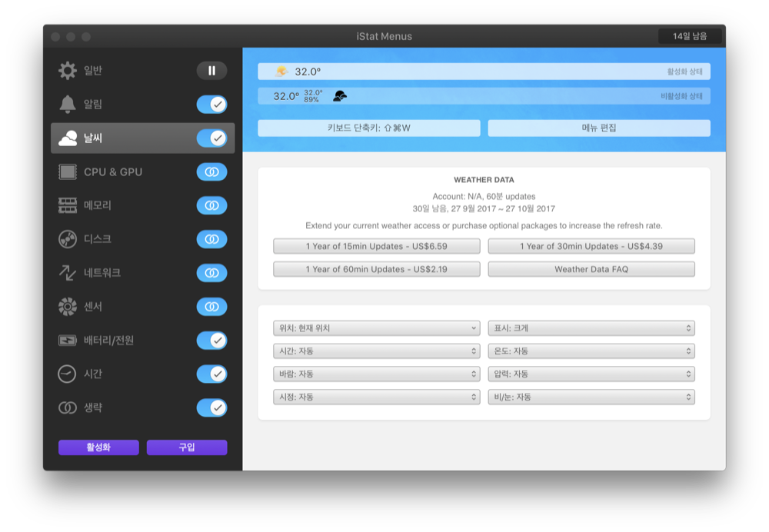Image resolution: width=769 pixels, height=532 pixels.
Task: Open the 바람: 자동 dropdown
Action: click(x=377, y=374)
